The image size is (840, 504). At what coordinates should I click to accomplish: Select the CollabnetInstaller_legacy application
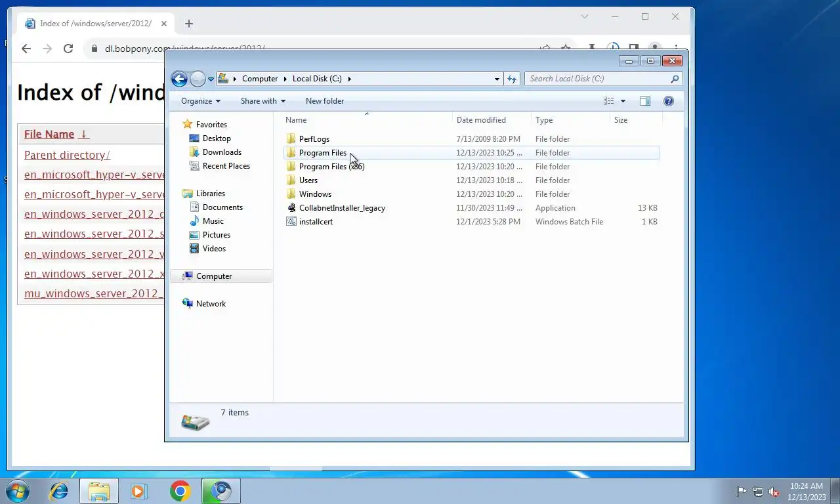(x=342, y=208)
